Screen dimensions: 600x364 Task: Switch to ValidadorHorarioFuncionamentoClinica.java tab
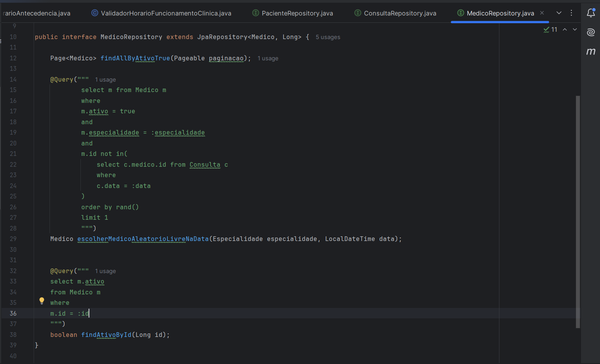click(x=161, y=13)
